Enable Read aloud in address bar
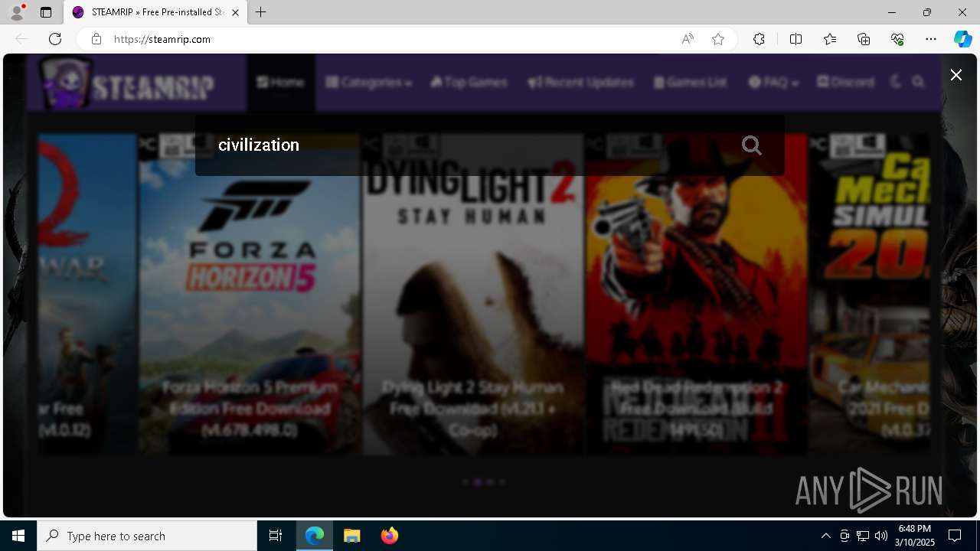This screenshot has height=551, width=980. (688, 39)
